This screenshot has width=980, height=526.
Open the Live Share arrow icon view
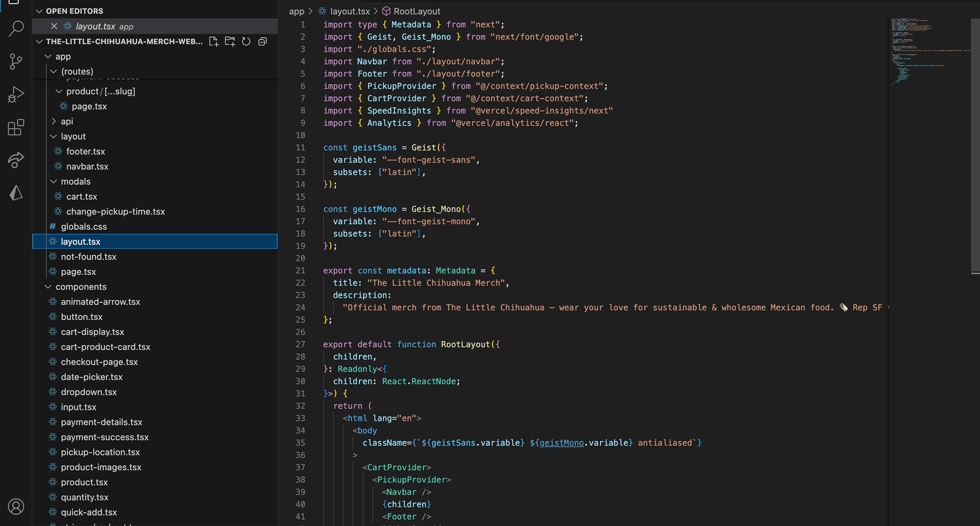(16, 160)
